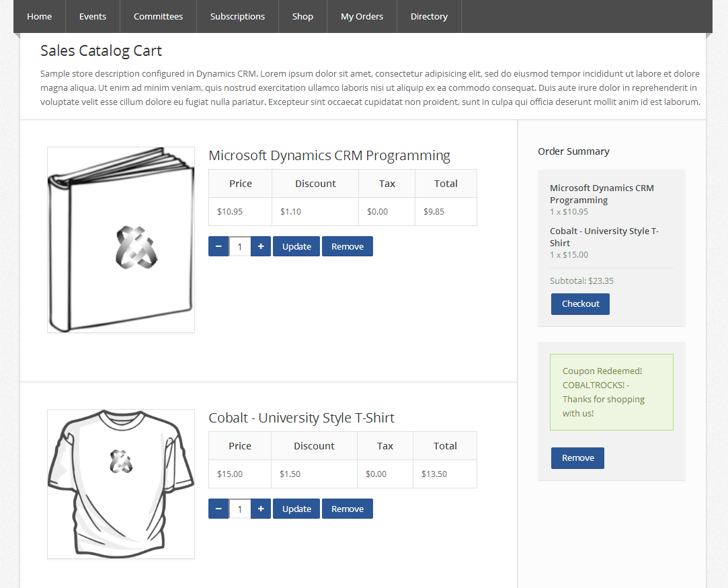The height and width of the screenshot is (588, 728).
Task: Increase quantity of CRM Programming book
Action: (261, 246)
